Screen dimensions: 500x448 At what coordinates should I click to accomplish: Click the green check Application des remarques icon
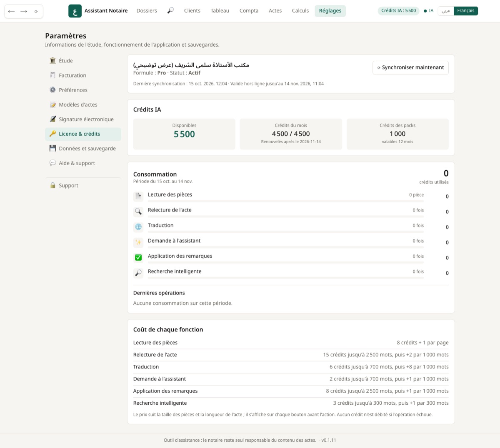[x=138, y=258]
